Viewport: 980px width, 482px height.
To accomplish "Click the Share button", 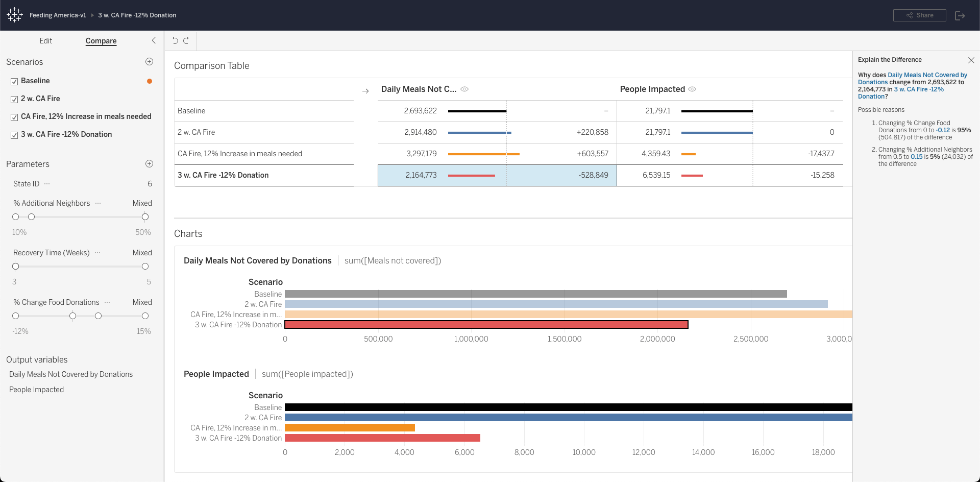I will 919,15.
